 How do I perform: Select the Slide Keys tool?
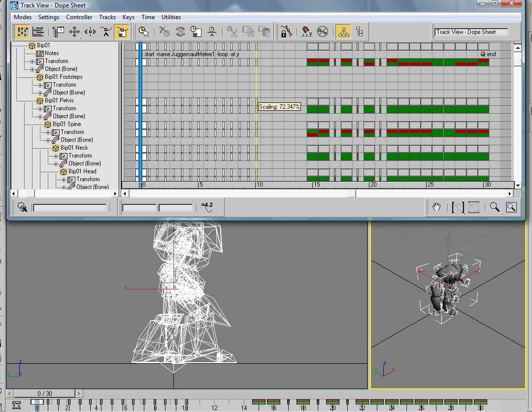coord(90,32)
